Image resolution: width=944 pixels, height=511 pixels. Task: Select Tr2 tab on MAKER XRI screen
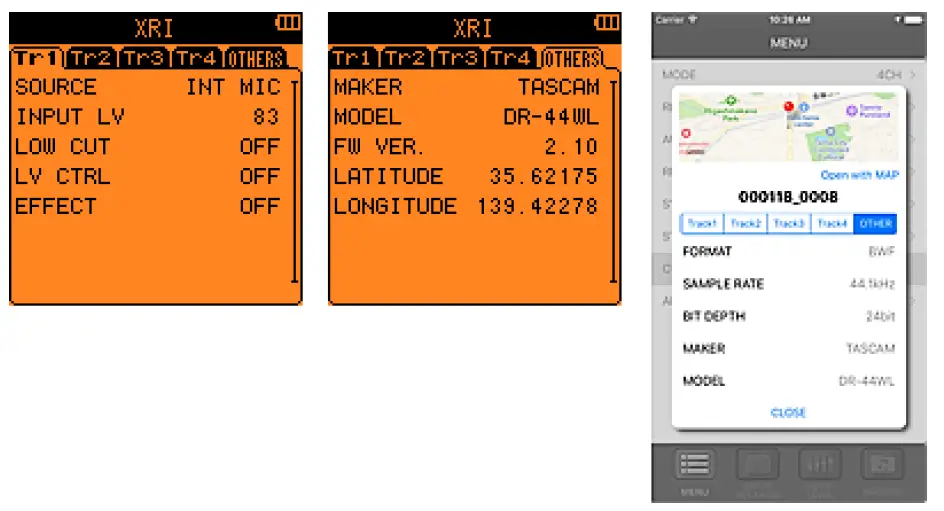click(x=407, y=58)
